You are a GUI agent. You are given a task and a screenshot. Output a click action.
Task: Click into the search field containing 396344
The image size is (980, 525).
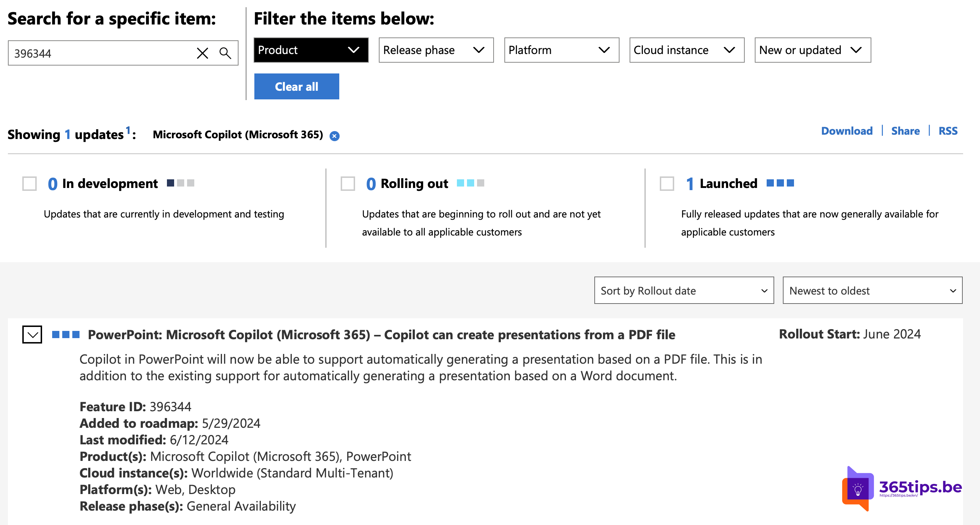[x=101, y=53]
